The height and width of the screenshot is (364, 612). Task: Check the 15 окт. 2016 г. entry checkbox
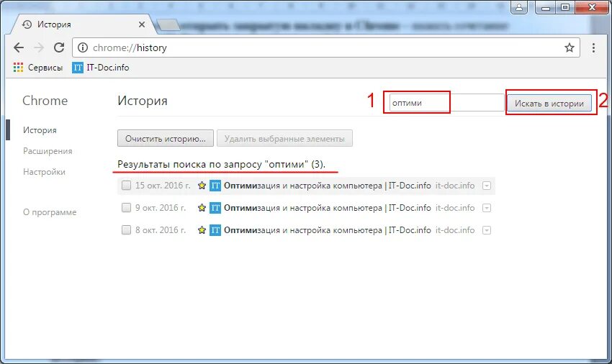click(x=126, y=186)
